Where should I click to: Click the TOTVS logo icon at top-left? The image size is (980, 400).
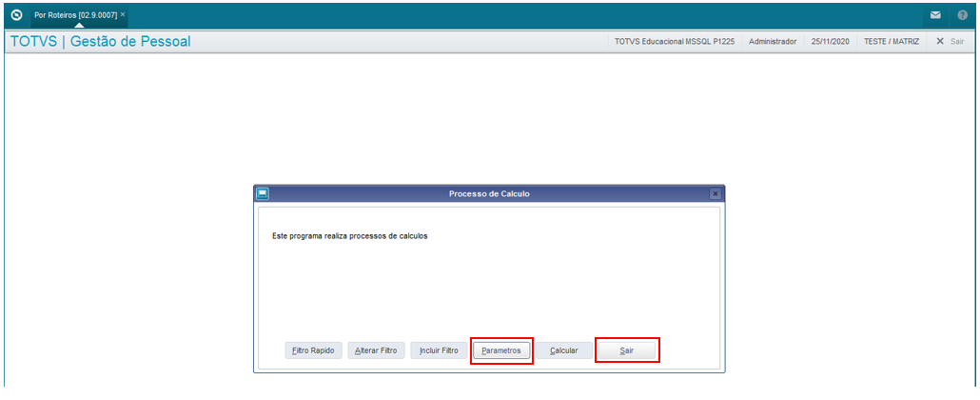17,14
